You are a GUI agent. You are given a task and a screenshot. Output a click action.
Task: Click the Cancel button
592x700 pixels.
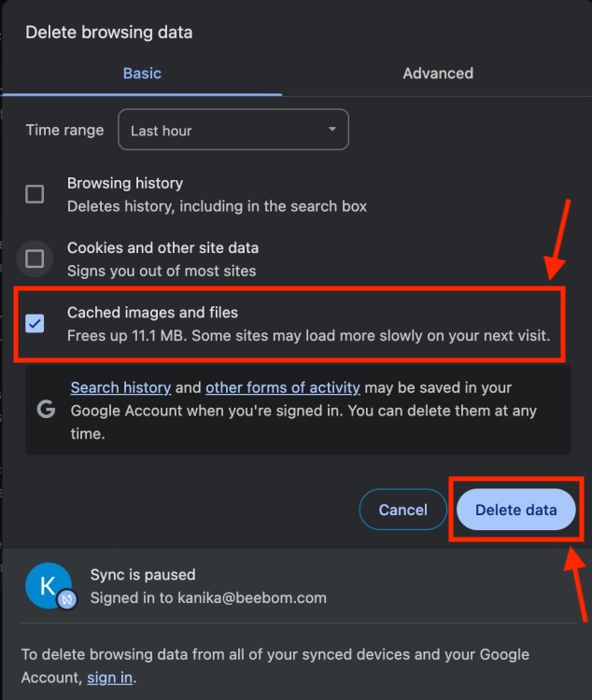pyautogui.click(x=402, y=510)
